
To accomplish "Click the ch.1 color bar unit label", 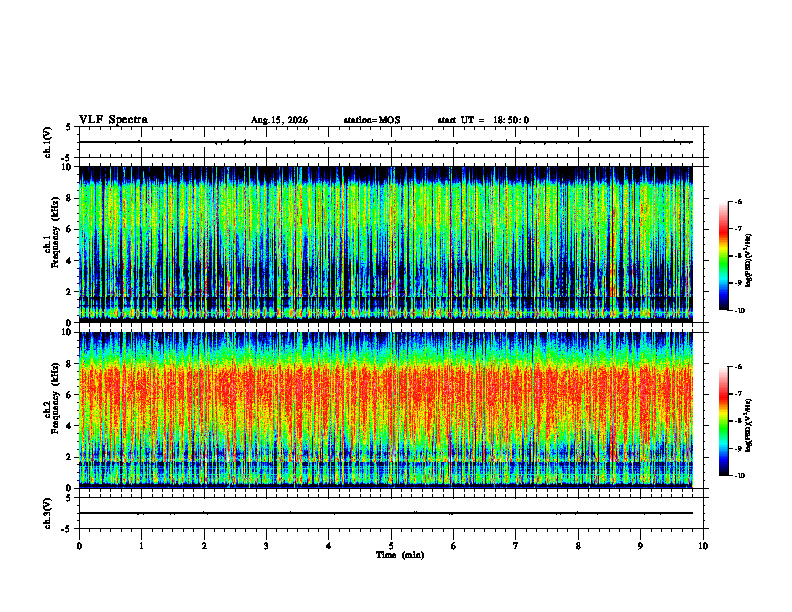I will point(749,261).
